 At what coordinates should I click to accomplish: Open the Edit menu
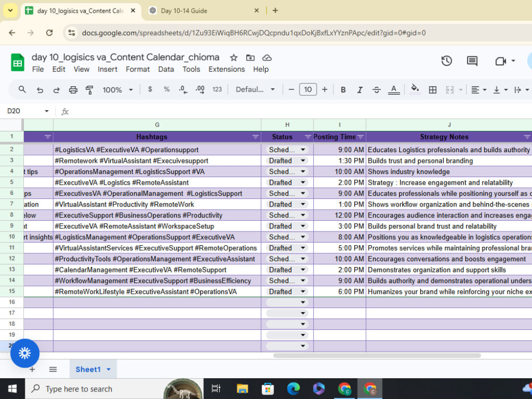point(59,69)
